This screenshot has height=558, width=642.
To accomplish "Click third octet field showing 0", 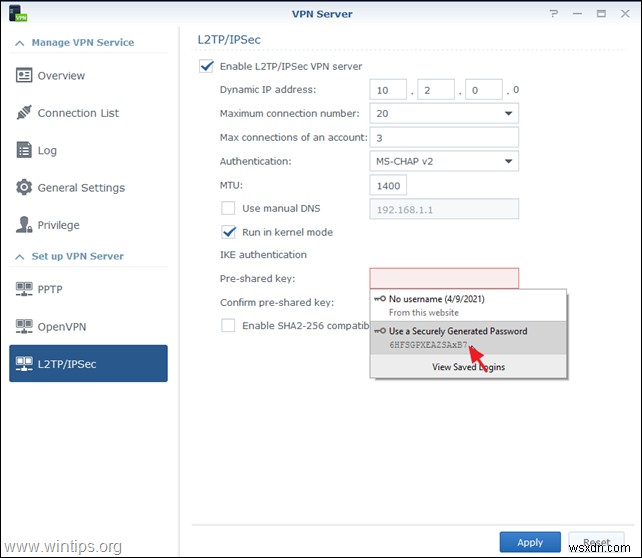I will click(484, 90).
